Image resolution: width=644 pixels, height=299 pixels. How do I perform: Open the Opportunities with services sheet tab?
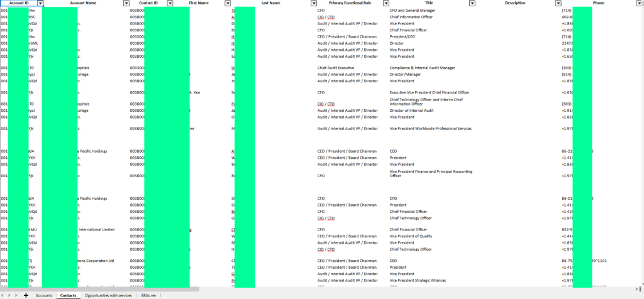[108, 295]
